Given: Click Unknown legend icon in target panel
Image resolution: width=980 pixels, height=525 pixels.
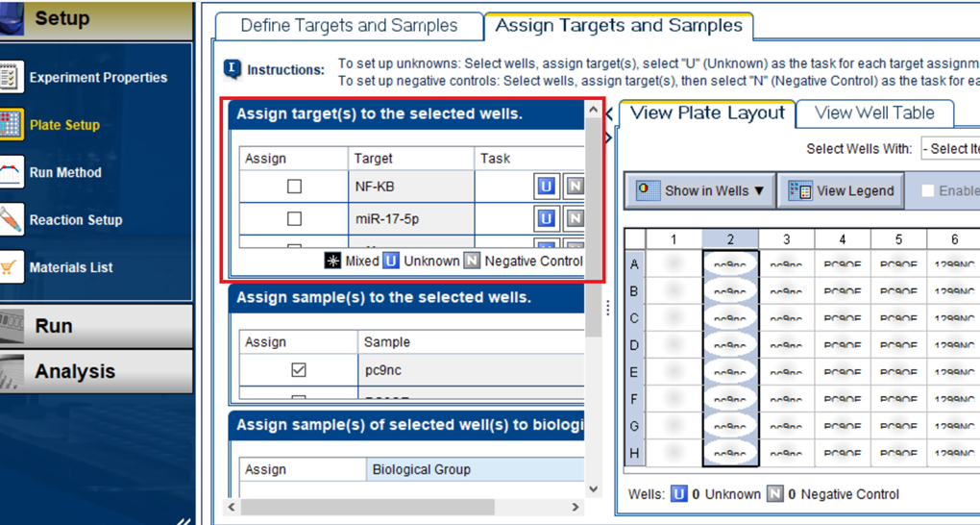Looking at the screenshot, I should tap(391, 261).
